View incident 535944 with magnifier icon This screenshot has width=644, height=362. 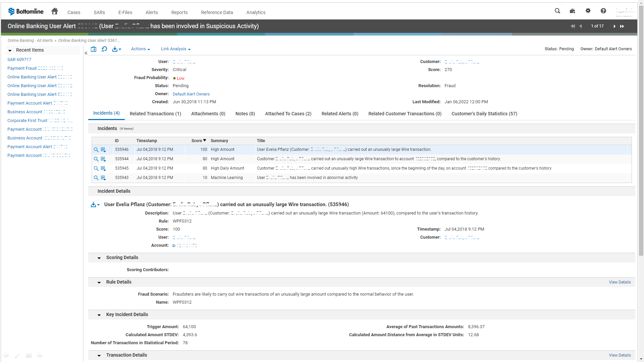tap(96, 159)
